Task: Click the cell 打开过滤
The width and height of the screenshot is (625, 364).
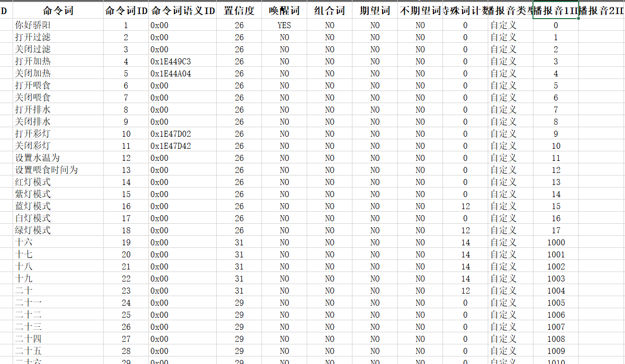Action: pyautogui.click(x=58, y=37)
